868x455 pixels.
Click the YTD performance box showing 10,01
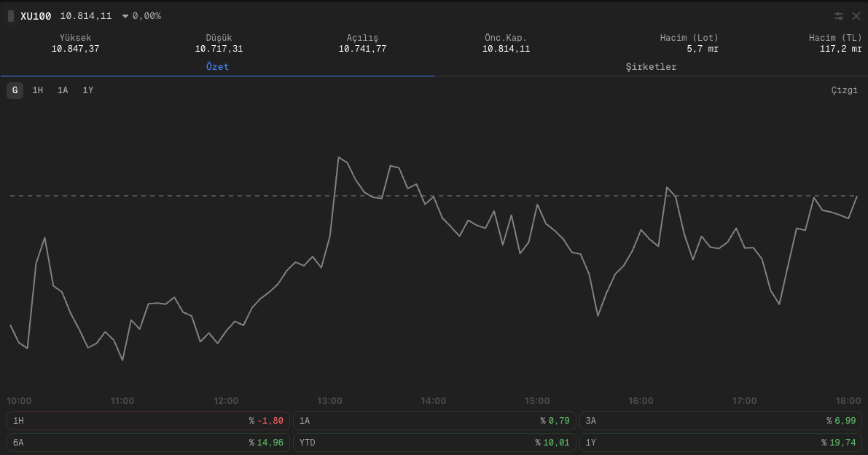[434, 443]
